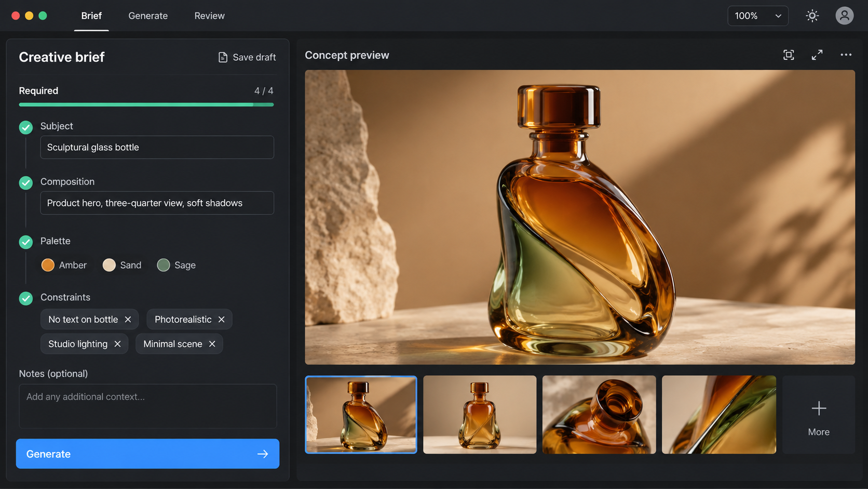The width and height of the screenshot is (868, 489).
Task: Click the 'Studio lighting' tag label
Action: 78,344
